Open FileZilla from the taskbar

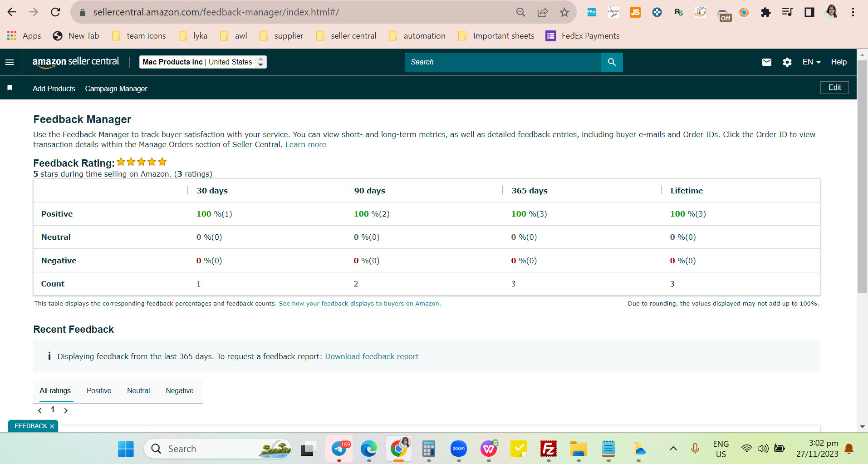coord(549,449)
